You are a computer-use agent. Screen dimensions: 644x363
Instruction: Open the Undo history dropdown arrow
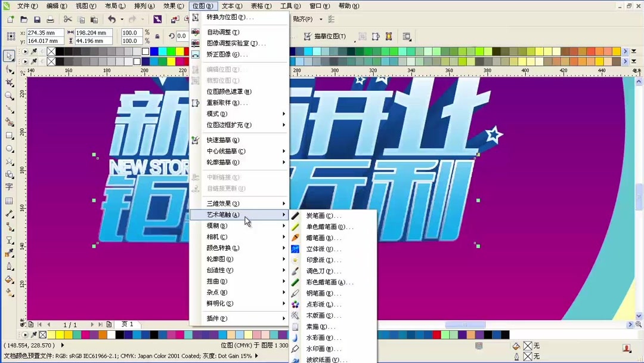122,19
